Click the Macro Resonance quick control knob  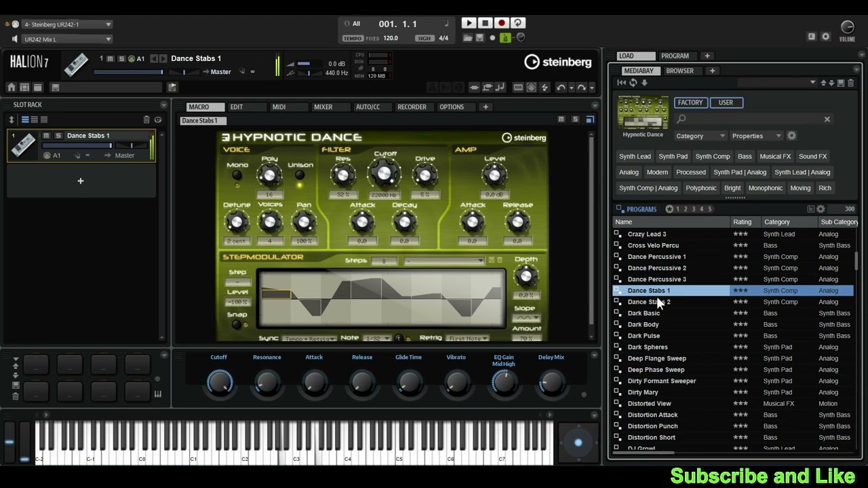tap(267, 383)
